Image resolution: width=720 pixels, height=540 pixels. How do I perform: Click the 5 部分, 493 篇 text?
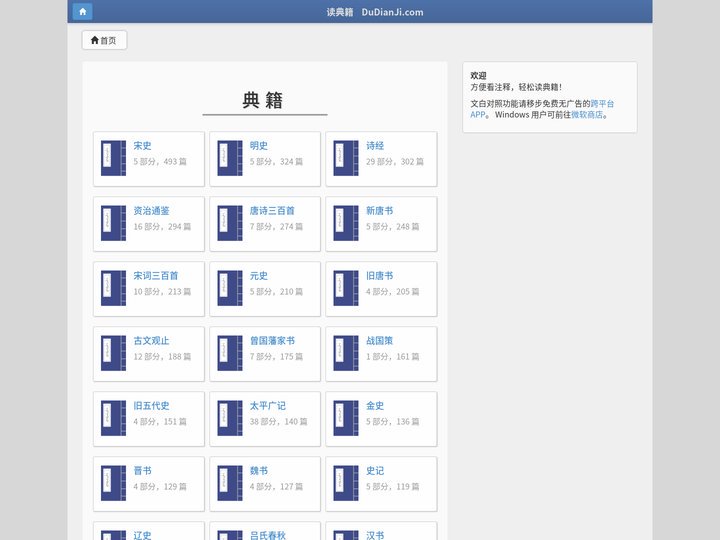(x=160, y=162)
